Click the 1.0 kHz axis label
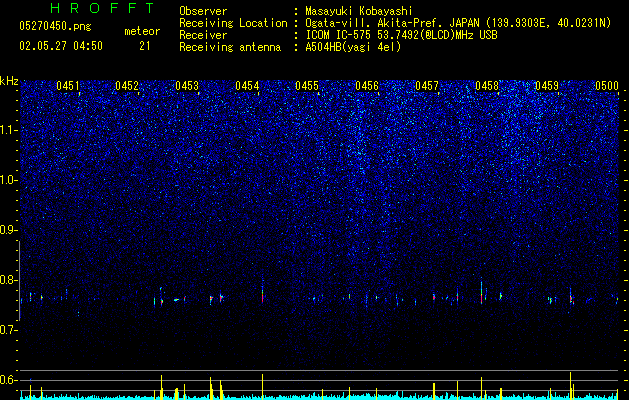629x400 pixels. 9,180
